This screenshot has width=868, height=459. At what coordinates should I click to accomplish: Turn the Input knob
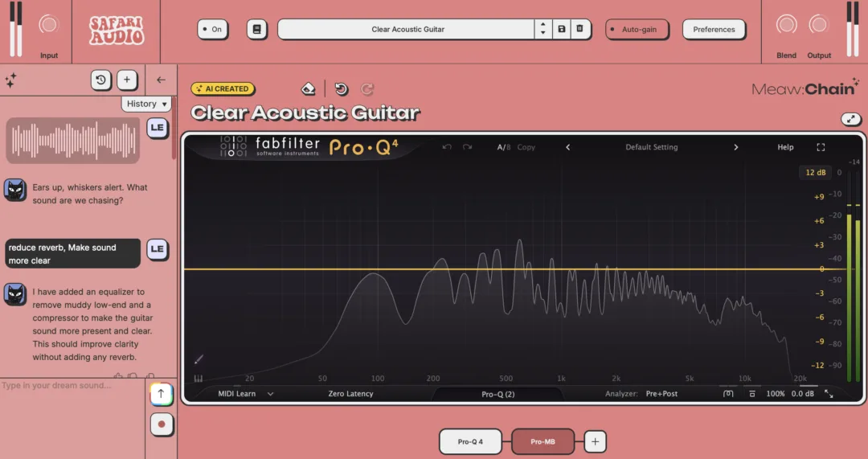[x=49, y=24]
